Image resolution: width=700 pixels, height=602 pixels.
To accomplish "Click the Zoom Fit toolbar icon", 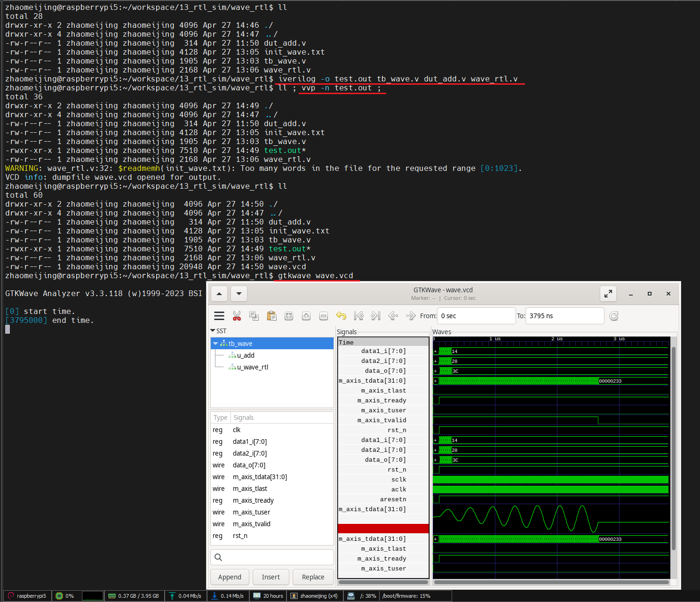I will pyautogui.click(x=289, y=316).
